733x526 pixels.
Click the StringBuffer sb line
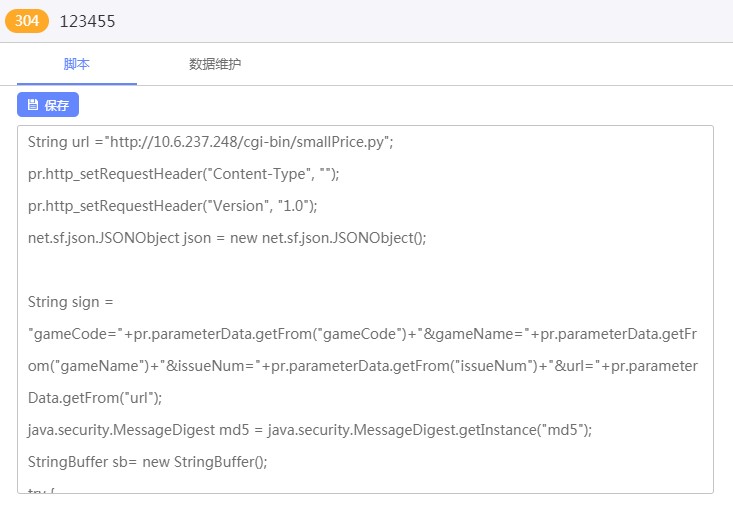coord(148,462)
